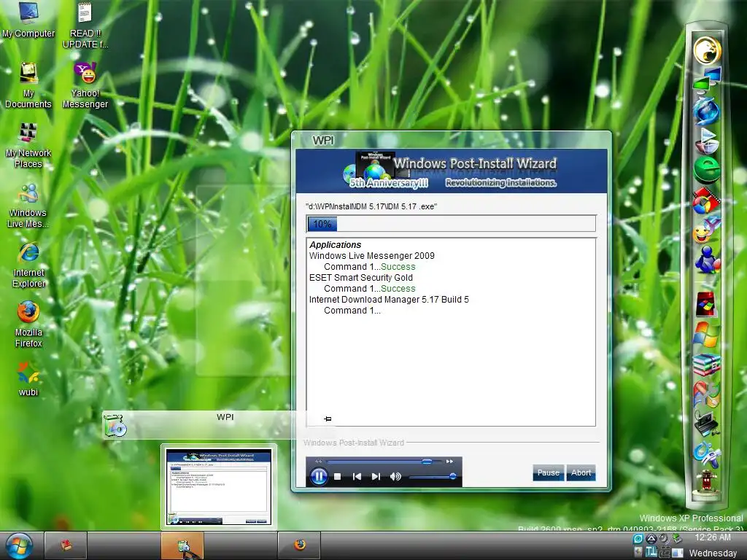Skip to previous track in WPI player
The width and height of the screenshot is (747, 560).
coord(357,476)
